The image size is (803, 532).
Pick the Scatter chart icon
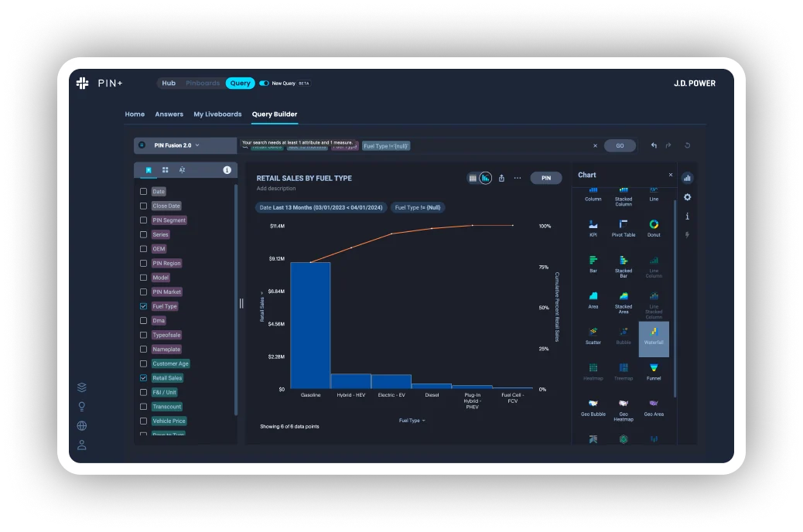[593, 336]
